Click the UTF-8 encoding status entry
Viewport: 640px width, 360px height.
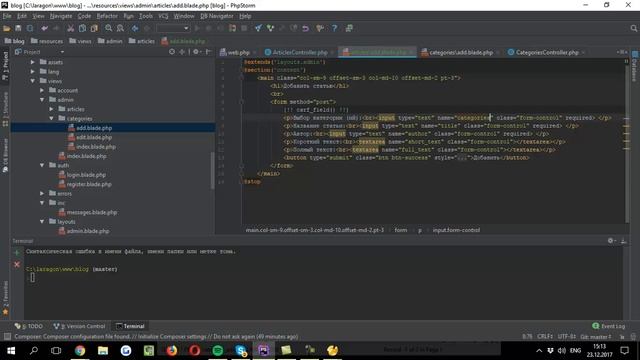[x=567, y=337]
